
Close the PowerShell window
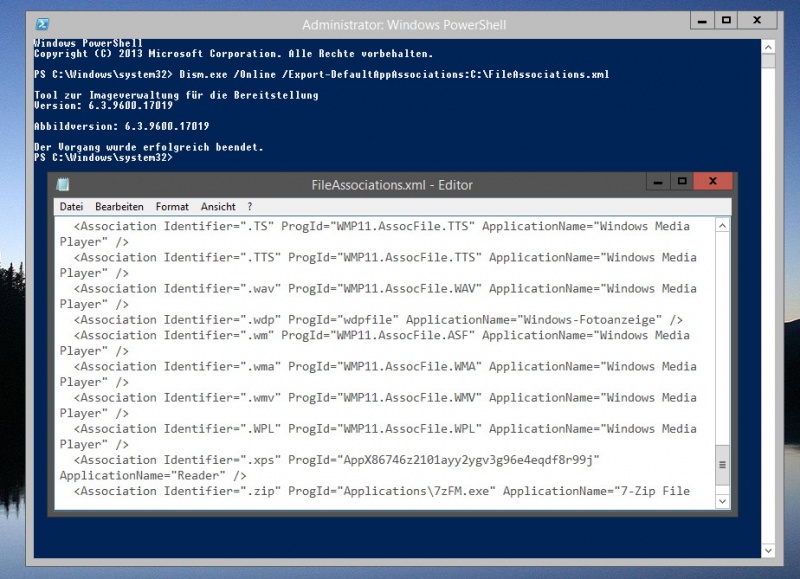tap(757, 20)
